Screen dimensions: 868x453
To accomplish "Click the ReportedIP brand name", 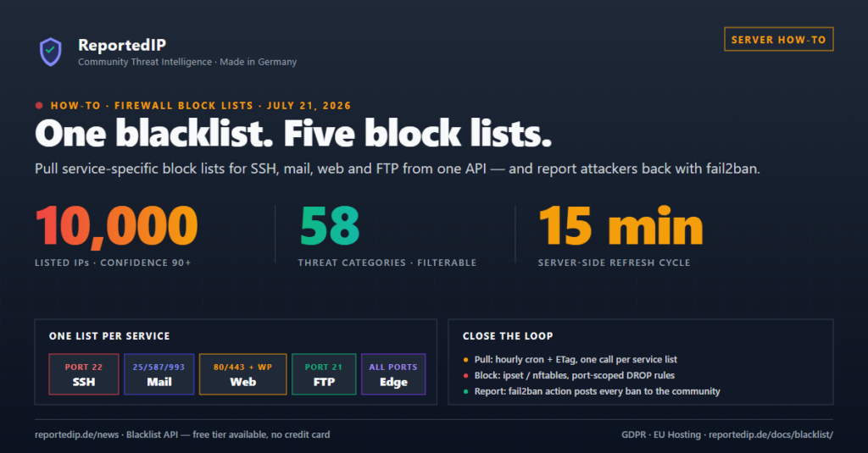I will [122, 45].
